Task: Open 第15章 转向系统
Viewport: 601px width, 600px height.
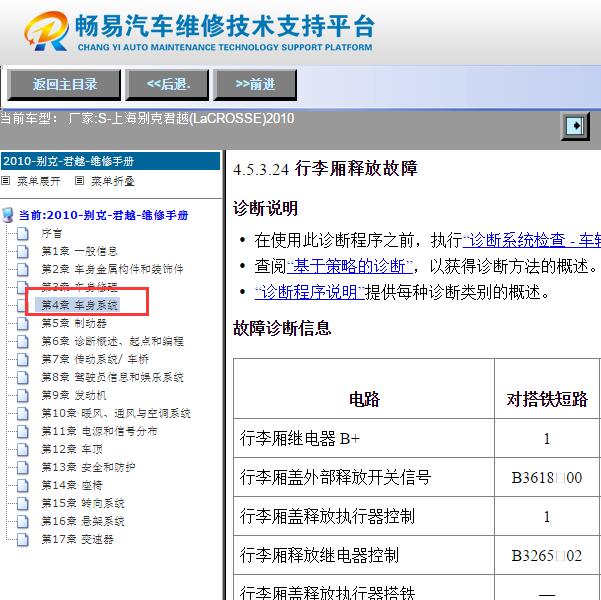Action: click(83, 503)
